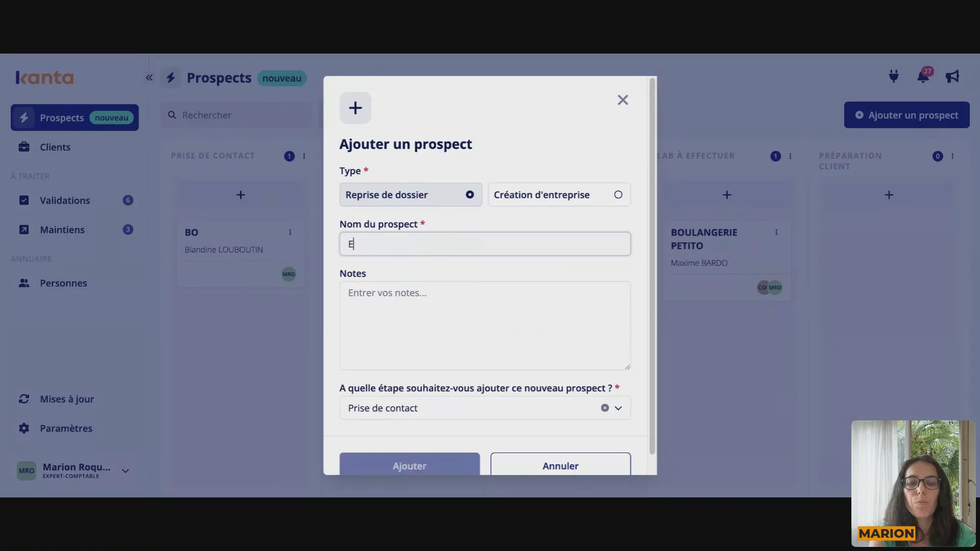Add card in Préparation client column

[x=889, y=195]
